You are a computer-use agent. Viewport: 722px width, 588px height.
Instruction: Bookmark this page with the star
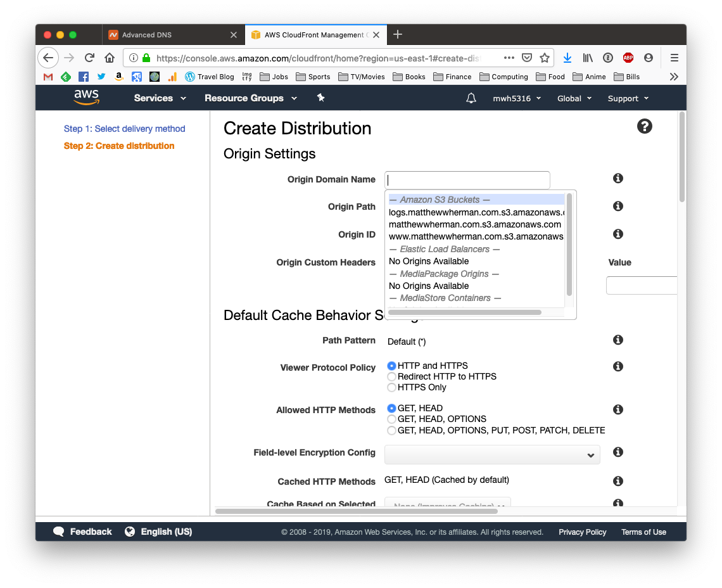pos(545,58)
